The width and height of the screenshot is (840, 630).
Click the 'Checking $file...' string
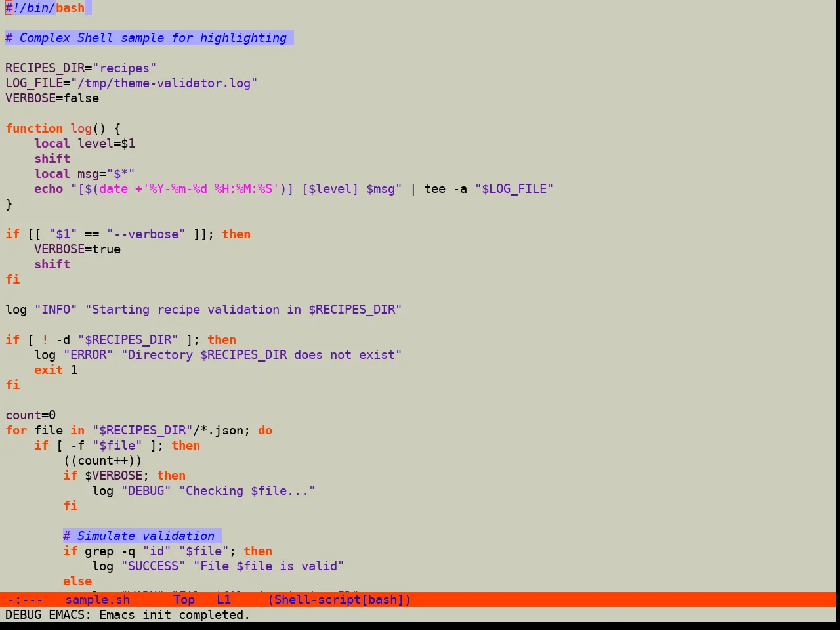click(x=247, y=491)
